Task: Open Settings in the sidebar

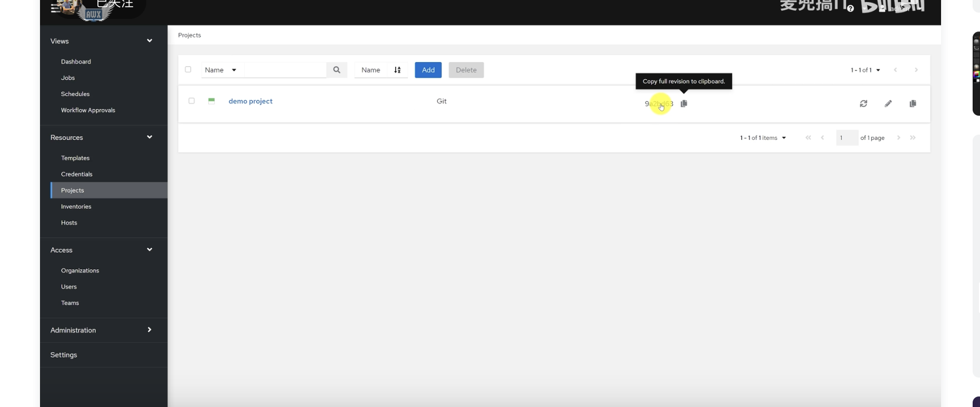Action: point(64,355)
